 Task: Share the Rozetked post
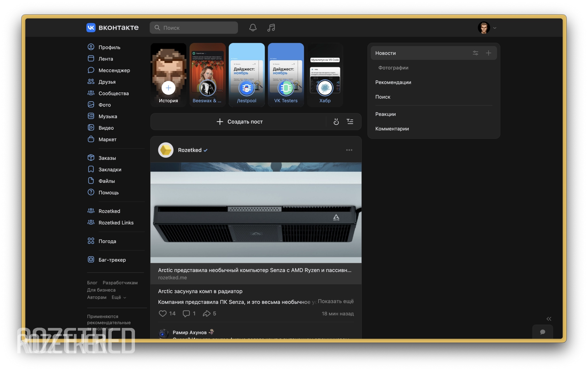click(x=206, y=314)
